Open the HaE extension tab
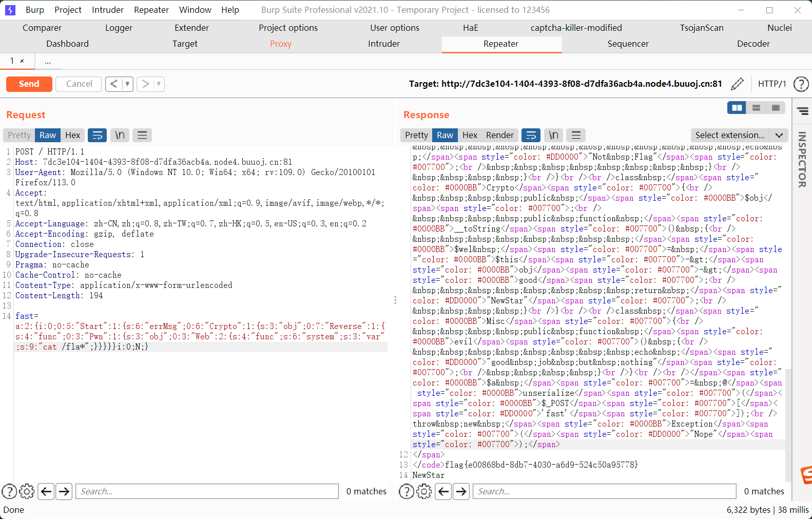Screen dimensions: 812x519 click(470, 28)
